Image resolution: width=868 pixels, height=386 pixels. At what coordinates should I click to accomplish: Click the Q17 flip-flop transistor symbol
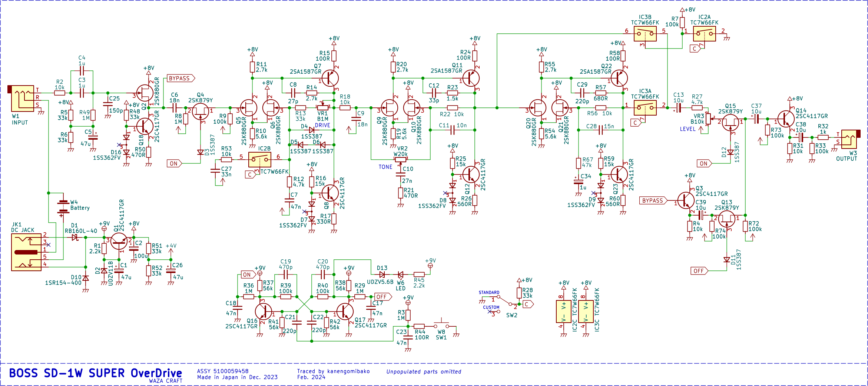[345, 312]
